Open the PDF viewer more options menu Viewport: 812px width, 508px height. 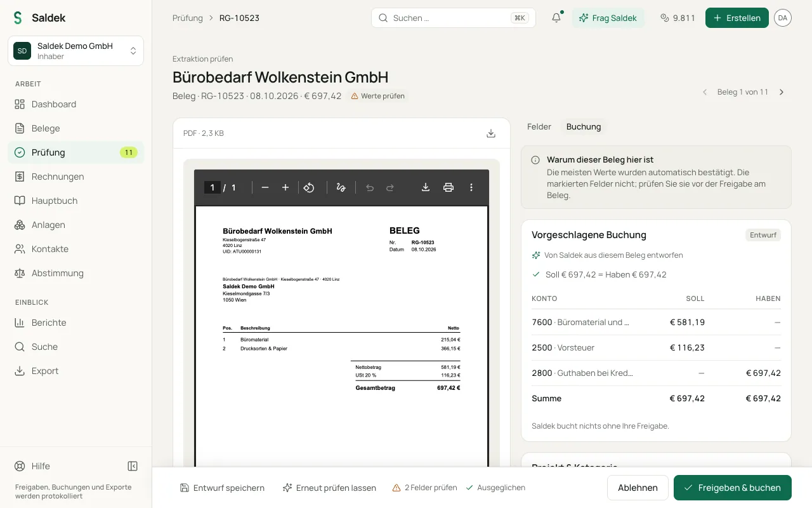471,187
